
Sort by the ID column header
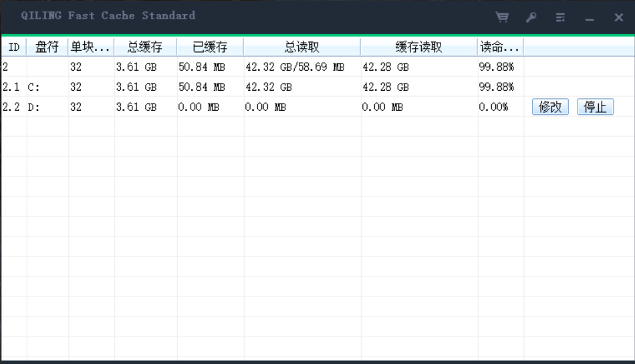tap(14, 47)
